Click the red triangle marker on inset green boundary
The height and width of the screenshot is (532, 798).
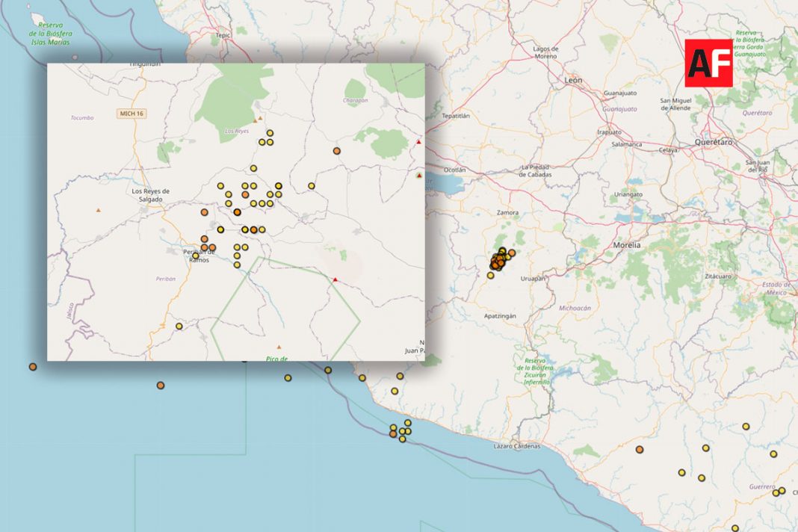[x=335, y=279]
